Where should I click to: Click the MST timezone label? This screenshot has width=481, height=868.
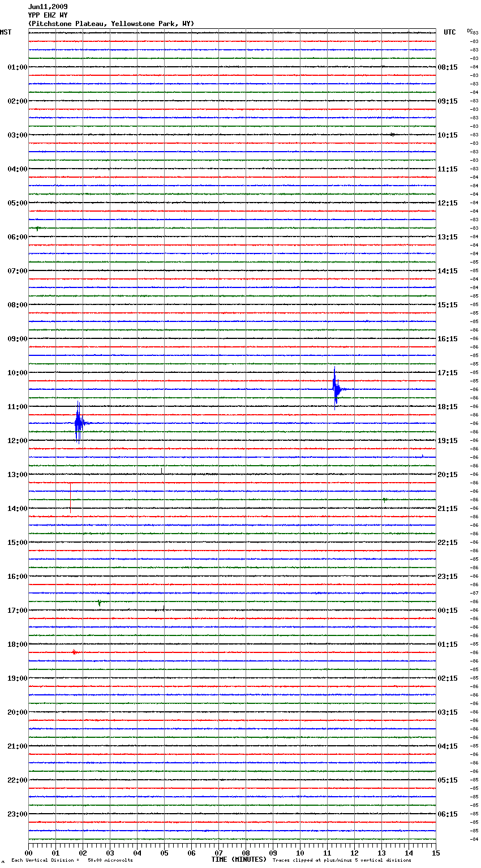[x=6, y=32]
